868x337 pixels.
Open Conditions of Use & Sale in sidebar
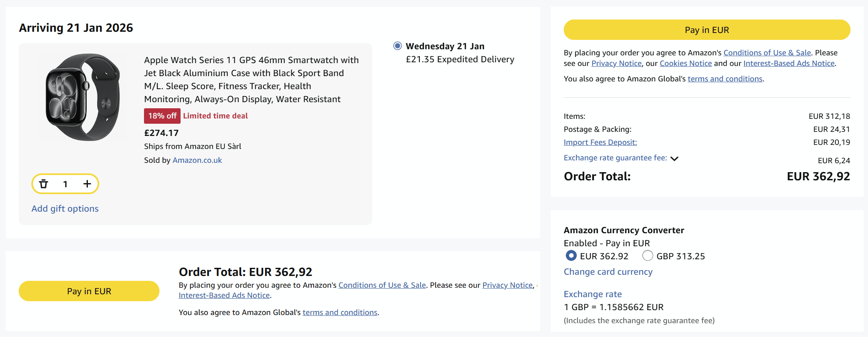(767, 53)
